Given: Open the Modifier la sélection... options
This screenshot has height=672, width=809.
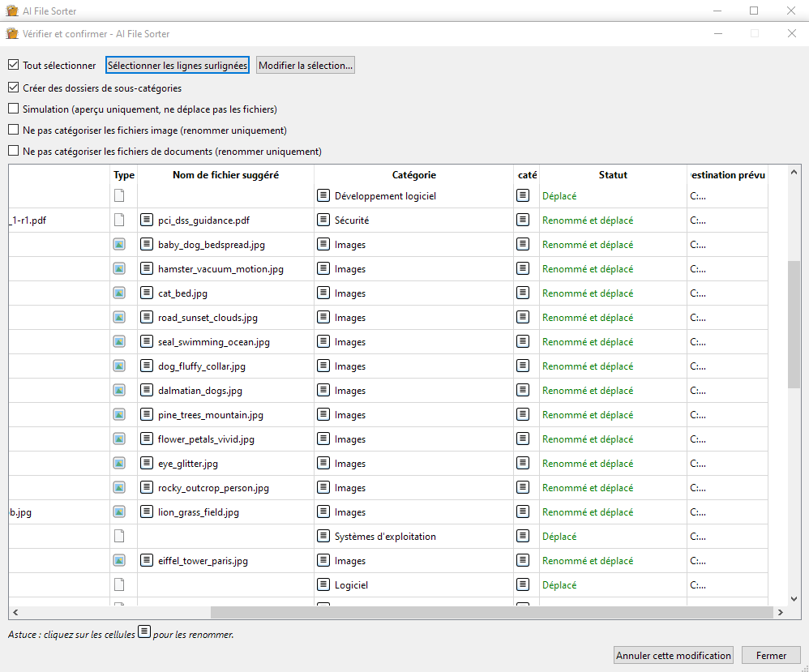Looking at the screenshot, I should 306,66.
